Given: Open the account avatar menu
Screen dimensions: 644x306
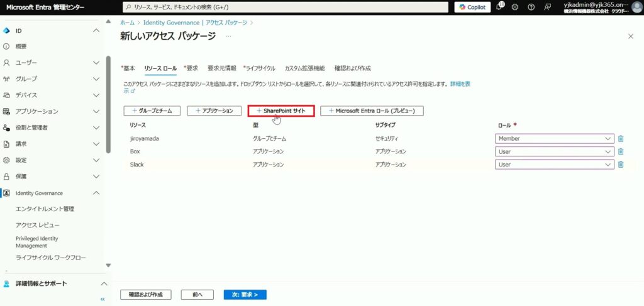Looking at the screenshot, I should click(636, 7).
